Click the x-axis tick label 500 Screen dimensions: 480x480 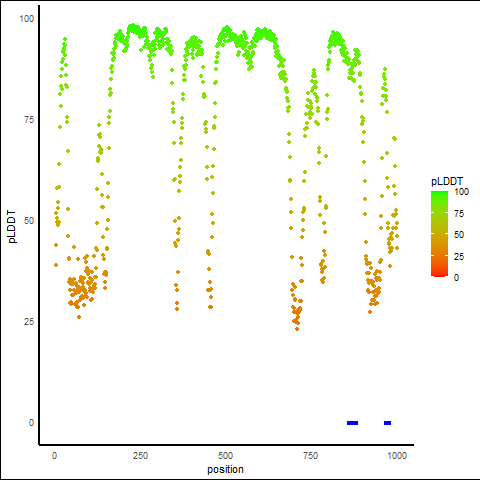click(225, 455)
